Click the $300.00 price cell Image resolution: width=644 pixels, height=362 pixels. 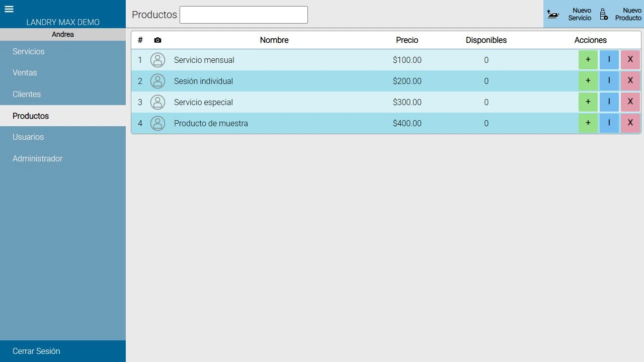pyautogui.click(x=407, y=102)
